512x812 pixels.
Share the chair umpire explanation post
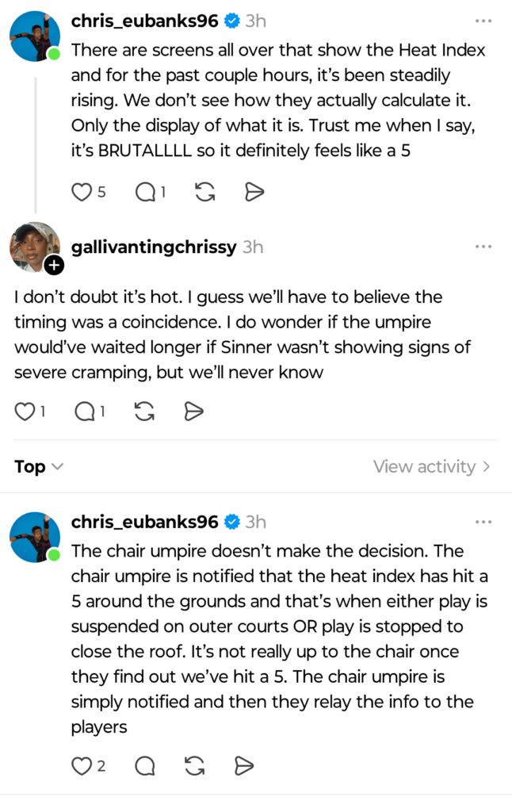click(x=243, y=766)
